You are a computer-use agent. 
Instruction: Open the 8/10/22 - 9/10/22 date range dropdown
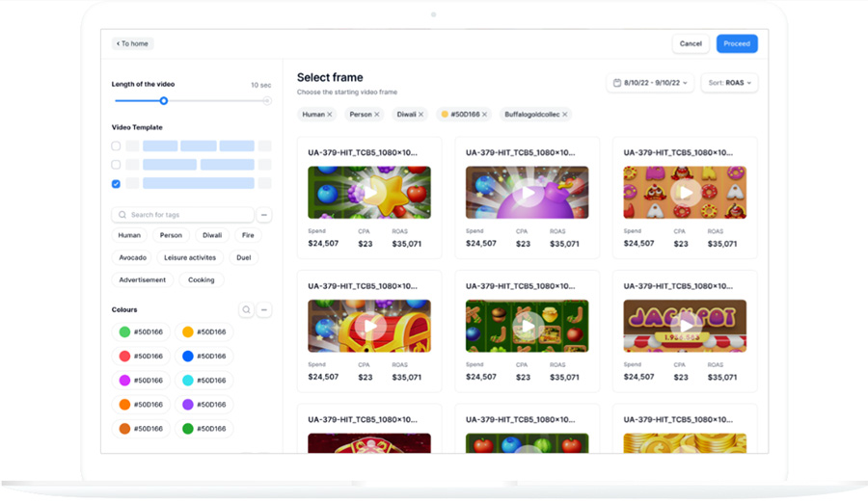(650, 83)
